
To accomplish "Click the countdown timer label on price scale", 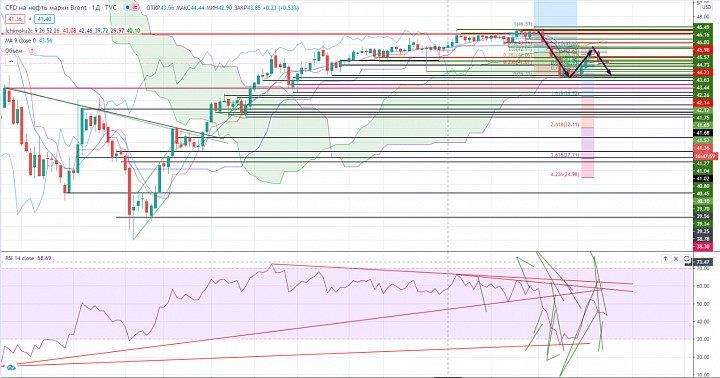I will point(703,156).
